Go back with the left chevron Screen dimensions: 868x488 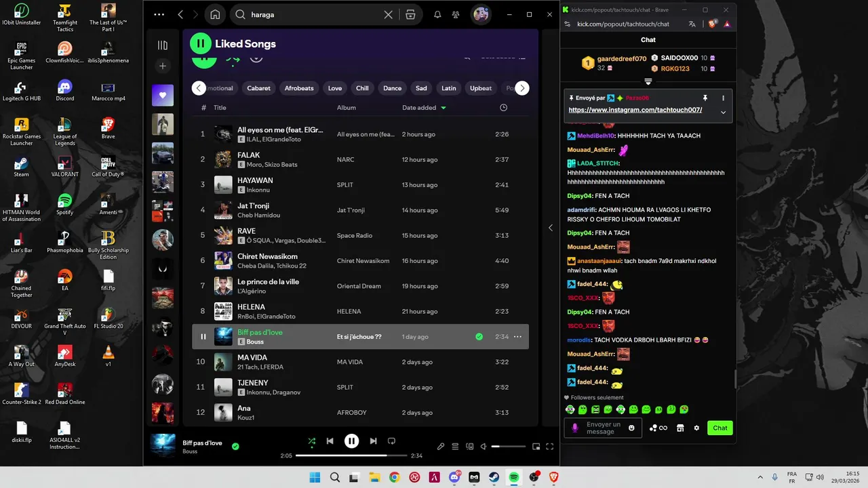pos(180,14)
